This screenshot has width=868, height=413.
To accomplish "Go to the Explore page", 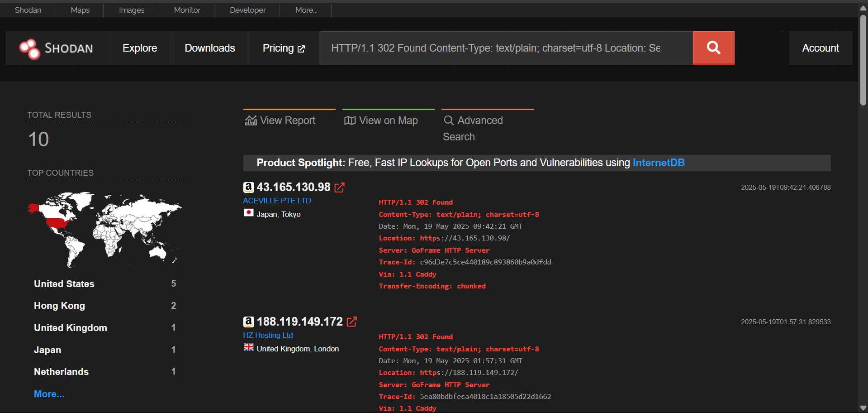I will point(140,48).
